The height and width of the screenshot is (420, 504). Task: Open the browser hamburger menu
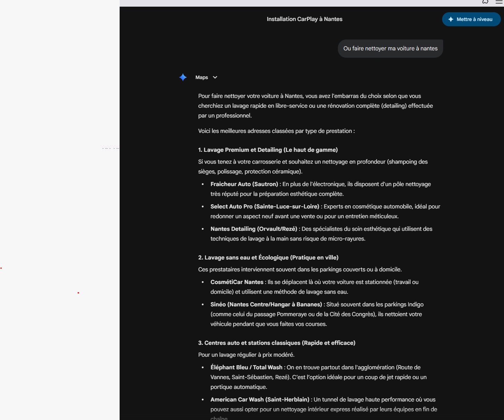click(x=499, y=2)
